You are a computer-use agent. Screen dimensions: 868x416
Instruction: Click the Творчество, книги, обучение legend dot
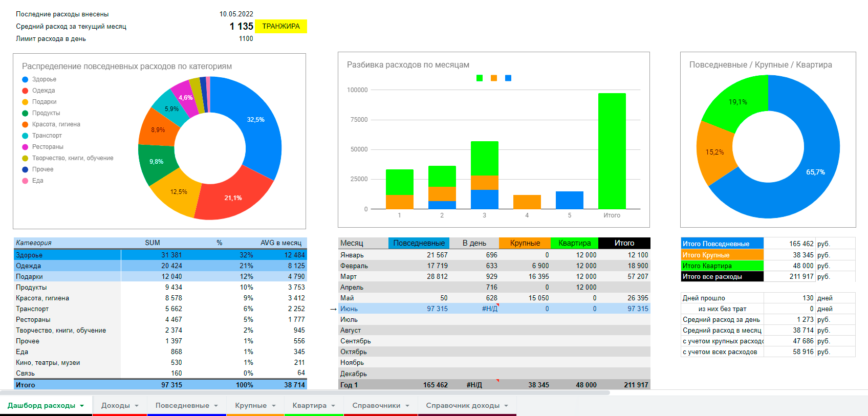(x=25, y=158)
